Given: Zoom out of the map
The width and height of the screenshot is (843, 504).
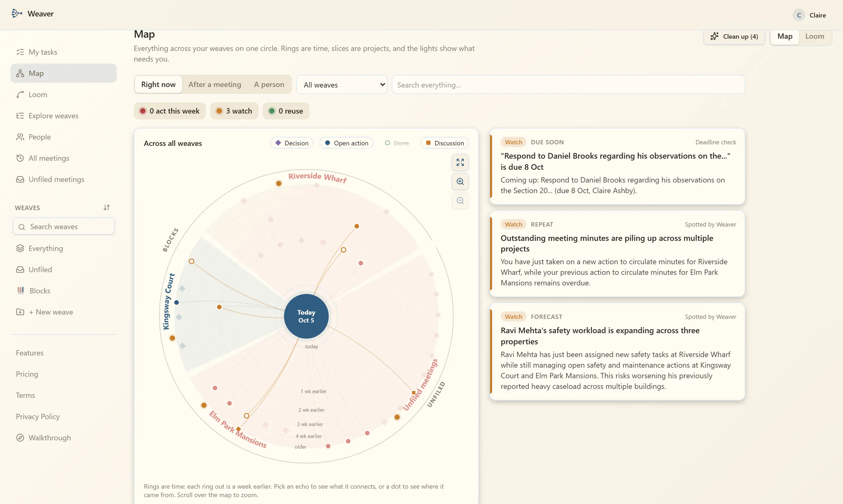Looking at the screenshot, I should click(460, 200).
